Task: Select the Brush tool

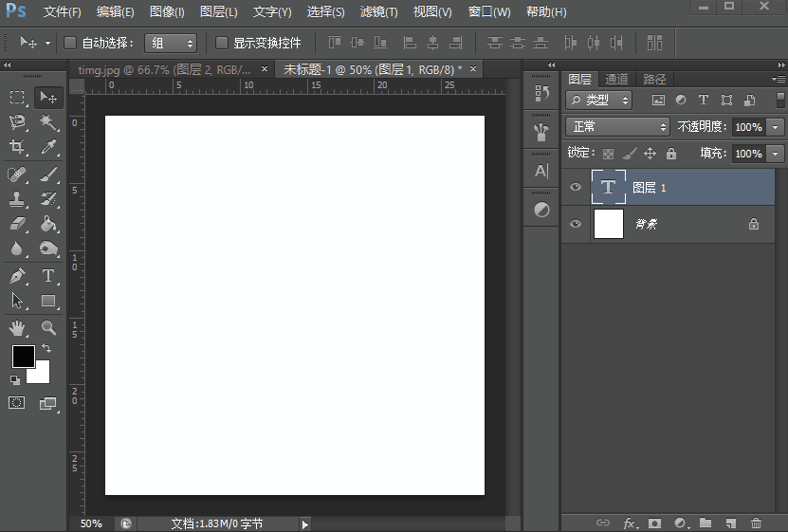Action: pos(48,174)
